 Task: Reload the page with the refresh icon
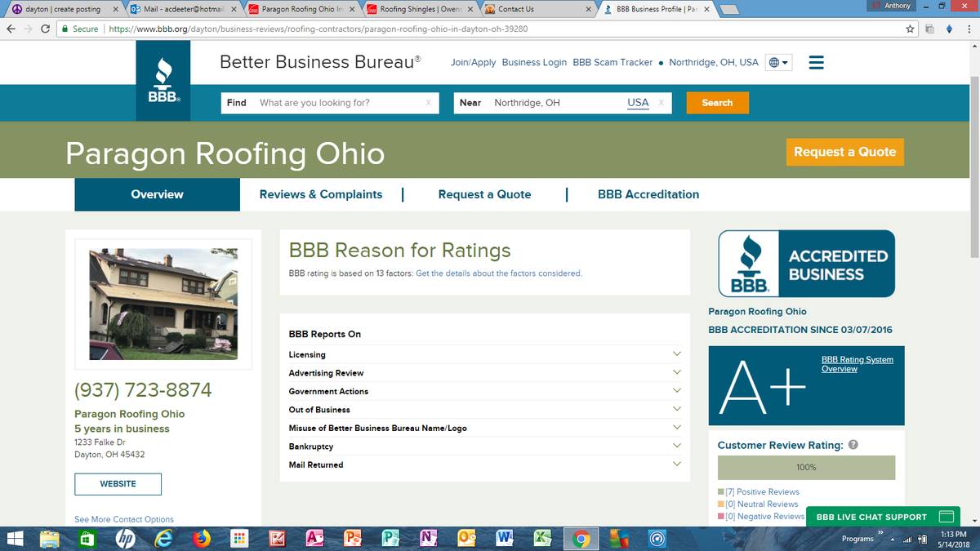46,29
